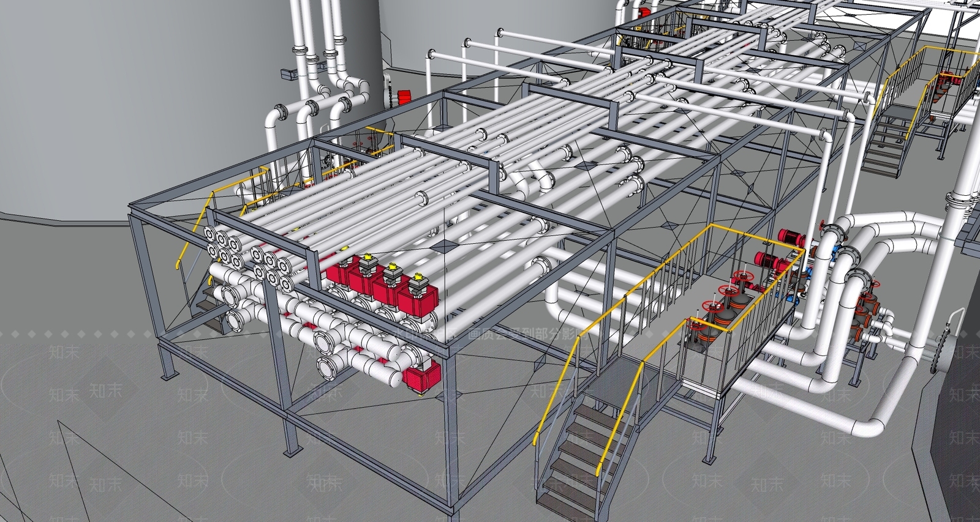
Task: Click the small red box on tank wall
Action: (x=404, y=96)
